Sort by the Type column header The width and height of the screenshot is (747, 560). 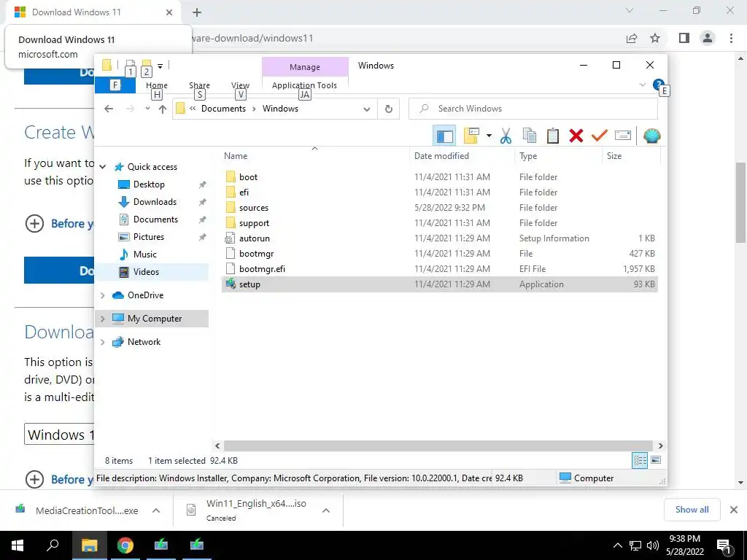(558, 156)
